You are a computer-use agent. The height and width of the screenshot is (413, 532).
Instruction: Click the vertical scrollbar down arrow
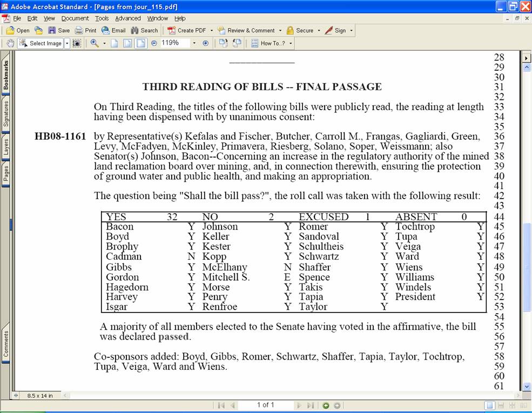(x=526, y=386)
